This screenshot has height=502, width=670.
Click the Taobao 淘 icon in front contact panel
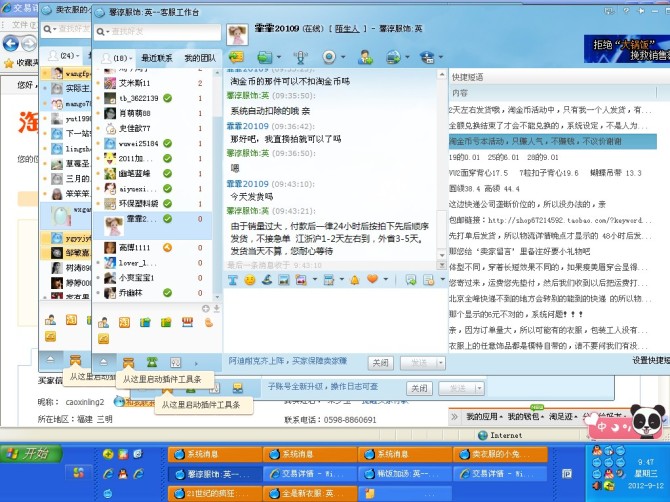click(x=124, y=322)
